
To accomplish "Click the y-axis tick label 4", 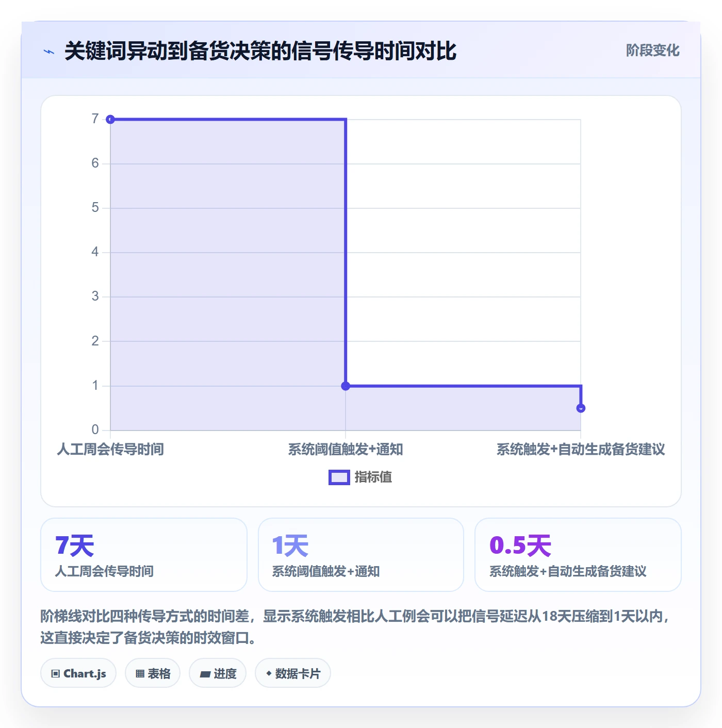I will click(95, 252).
